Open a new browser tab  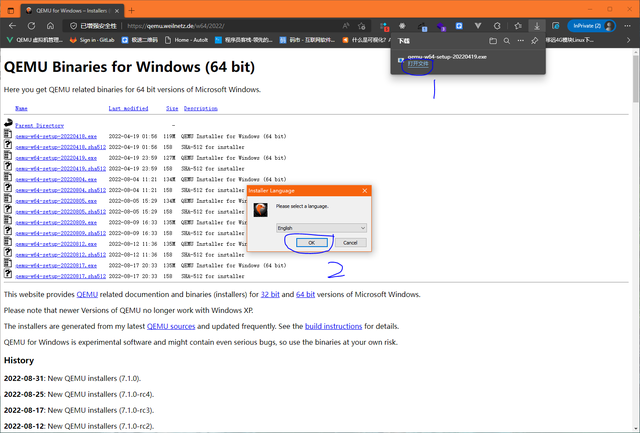(x=131, y=11)
